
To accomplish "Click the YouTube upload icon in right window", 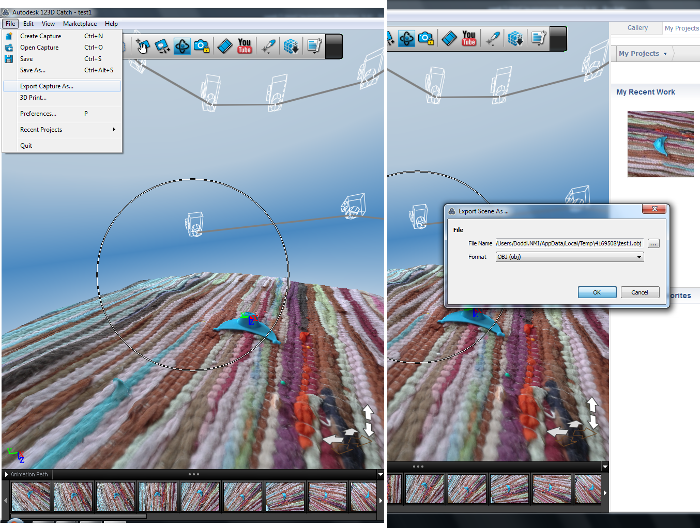I will coord(469,38).
